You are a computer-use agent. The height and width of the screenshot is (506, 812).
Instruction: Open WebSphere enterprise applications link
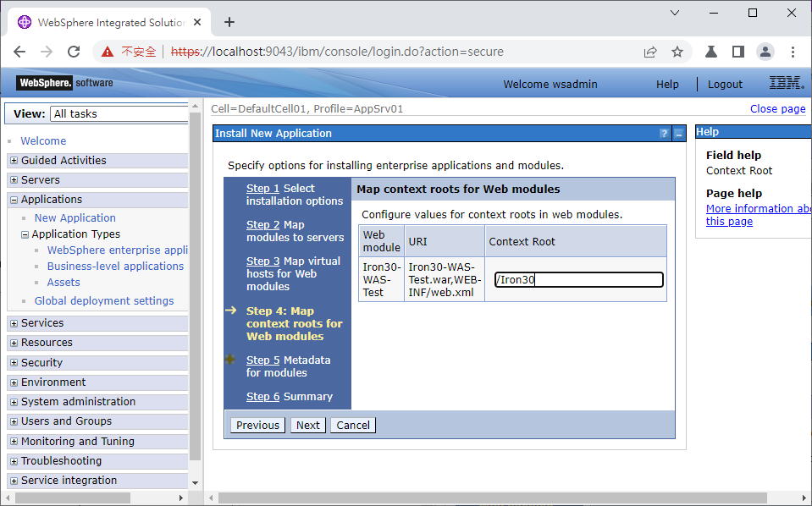(117, 250)
